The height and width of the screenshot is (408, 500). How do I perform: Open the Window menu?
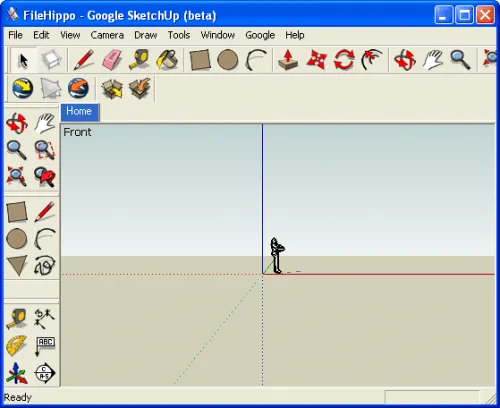[218, 35]
